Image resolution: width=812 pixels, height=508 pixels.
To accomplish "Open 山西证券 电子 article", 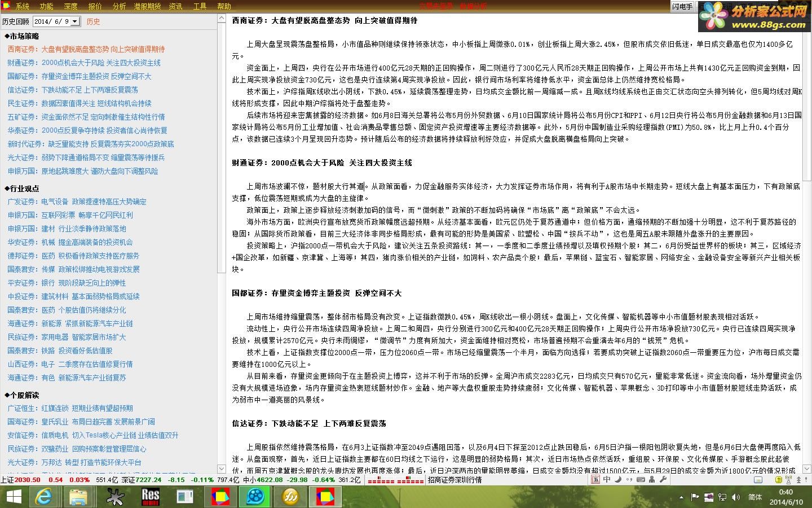I will 70,364.
